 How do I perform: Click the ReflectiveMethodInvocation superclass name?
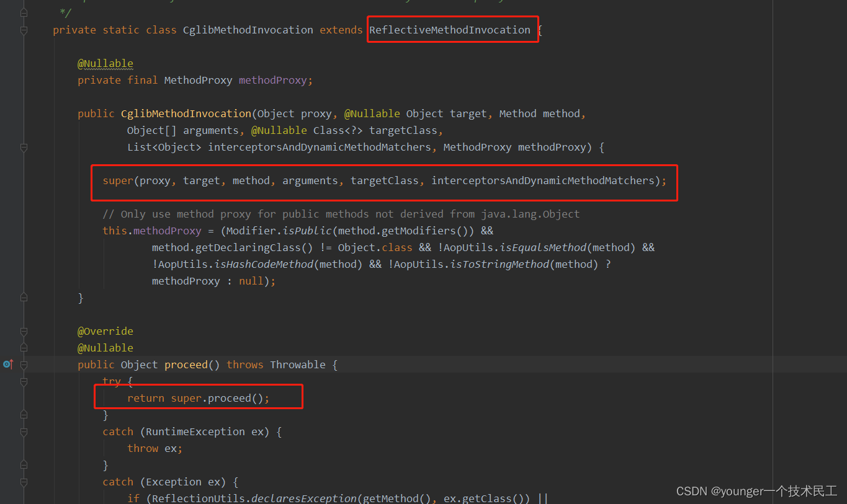point(450,30)
